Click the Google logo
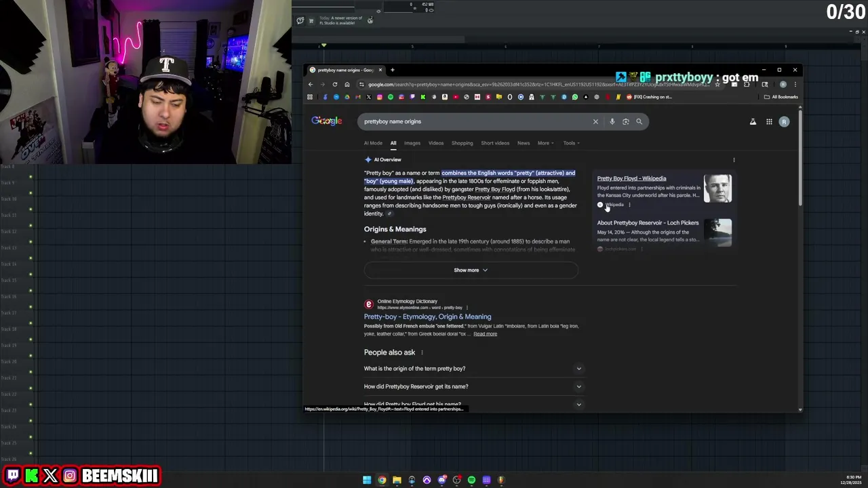 click(x=327, y=121)
